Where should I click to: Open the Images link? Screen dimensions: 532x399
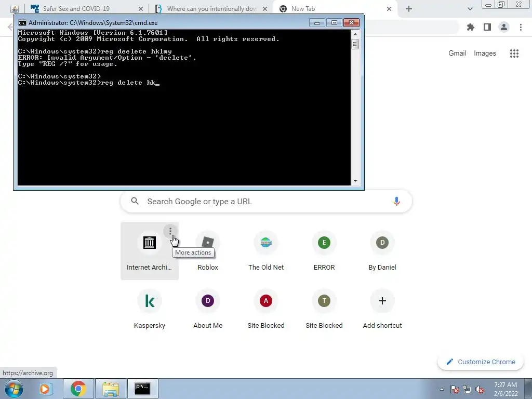(x=485, y=54)
